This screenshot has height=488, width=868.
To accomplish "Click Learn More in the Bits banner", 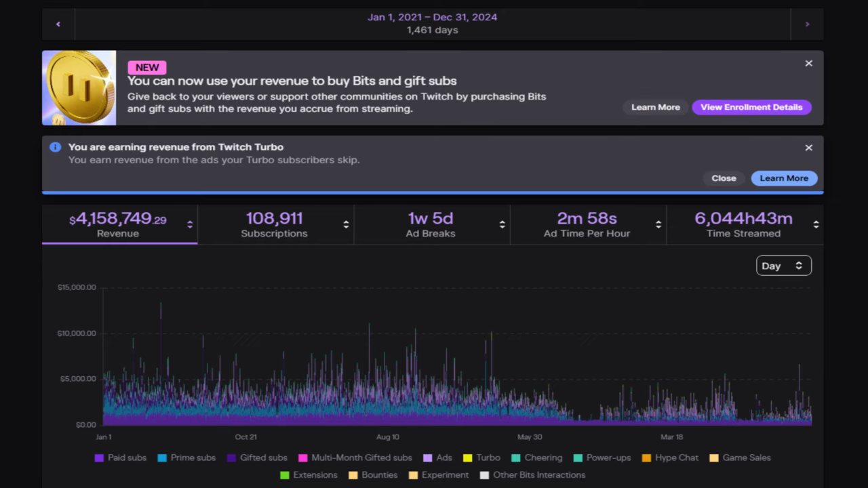I will click(x=655, y=107).
